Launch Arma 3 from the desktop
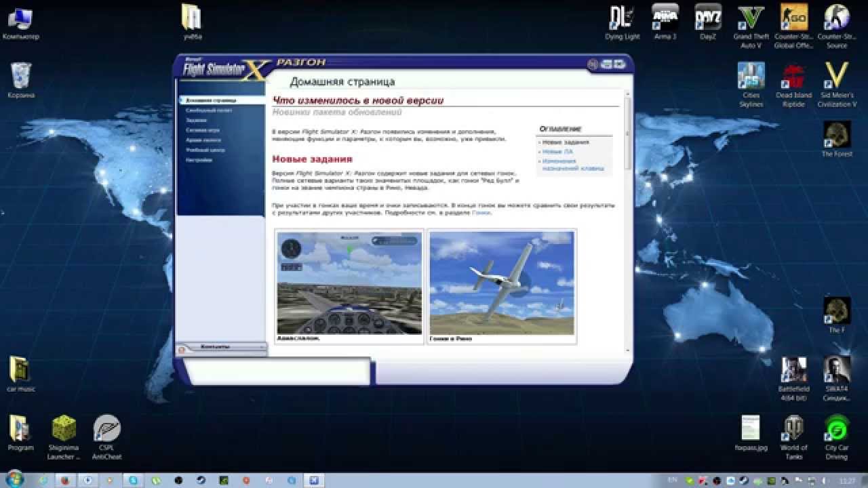This screenshot has height=488, width=868. pos(665,22)
